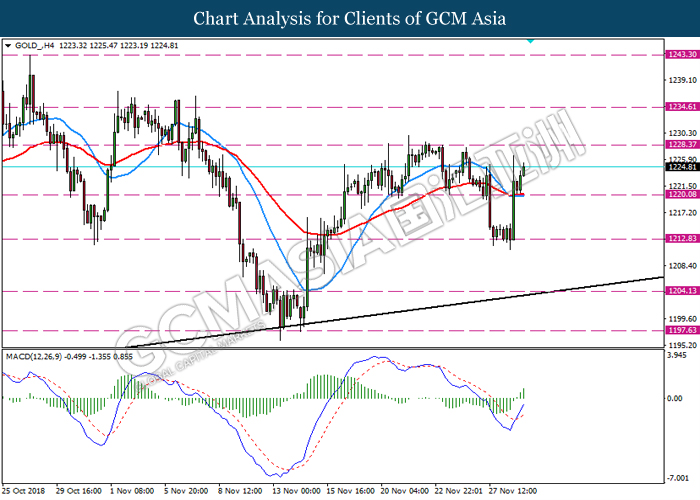The height and width of the screenshot is (500, 700).
Task: Click the 1197.63 price level label
Action: tap(681, 330)
